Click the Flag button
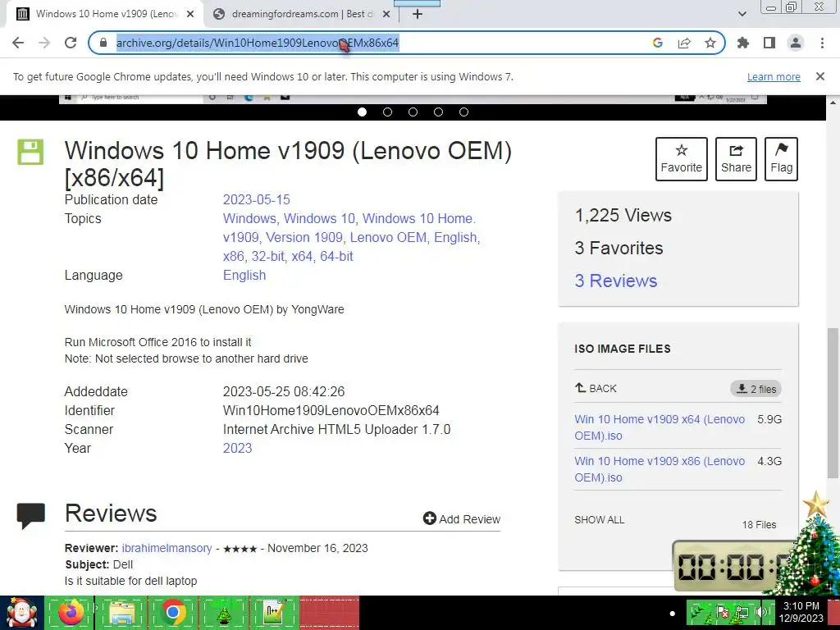This screenshot has height=630, width=840. click(x=781, y=159)
